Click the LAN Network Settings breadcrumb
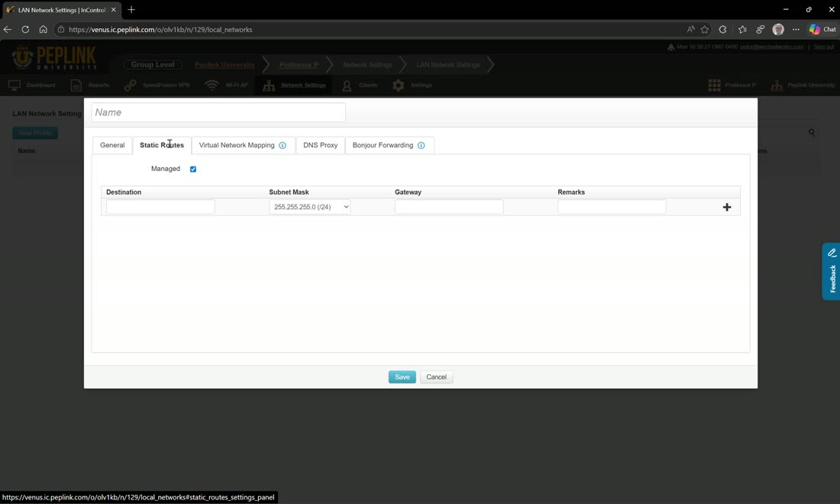840x504 pixels. point(447,65)
